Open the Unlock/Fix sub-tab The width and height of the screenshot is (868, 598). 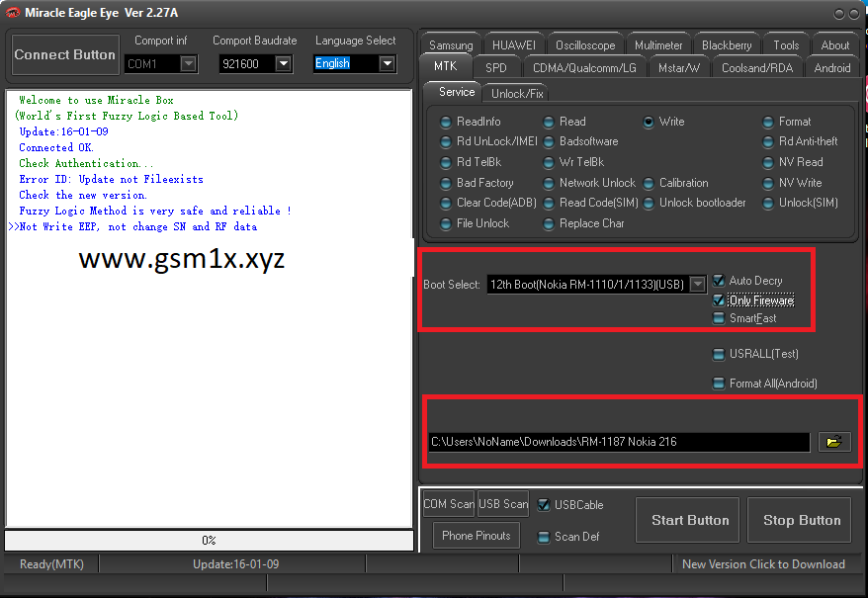[x=517, y=93]
